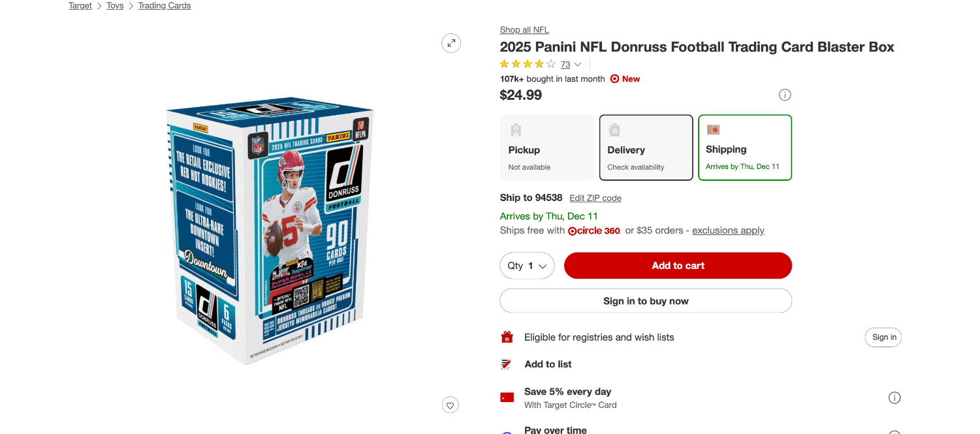Select the Pickup fulfillment option
Viewport: 980px width, 434px height.
coord(546,147)
